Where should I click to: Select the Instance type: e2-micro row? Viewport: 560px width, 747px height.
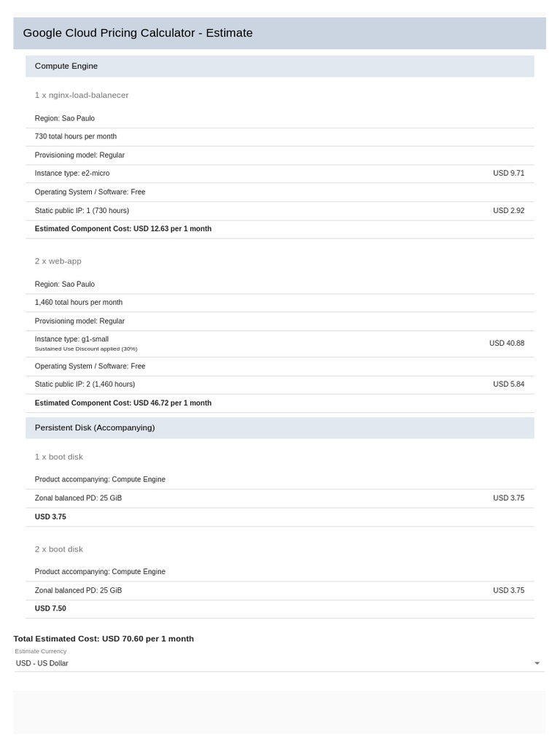coord(72,174)
